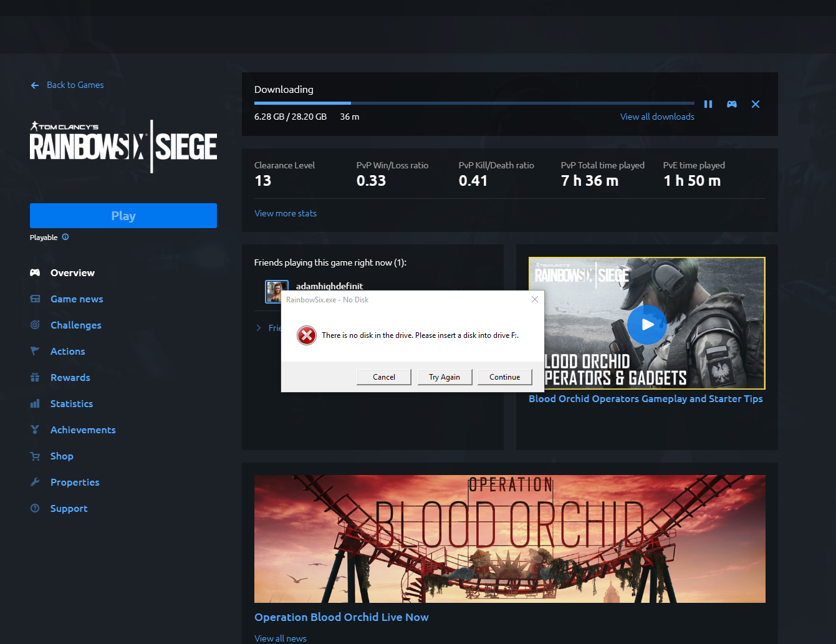Open Blood Orchid Operators Gameplay and Starter Tips

coord(646,398)
